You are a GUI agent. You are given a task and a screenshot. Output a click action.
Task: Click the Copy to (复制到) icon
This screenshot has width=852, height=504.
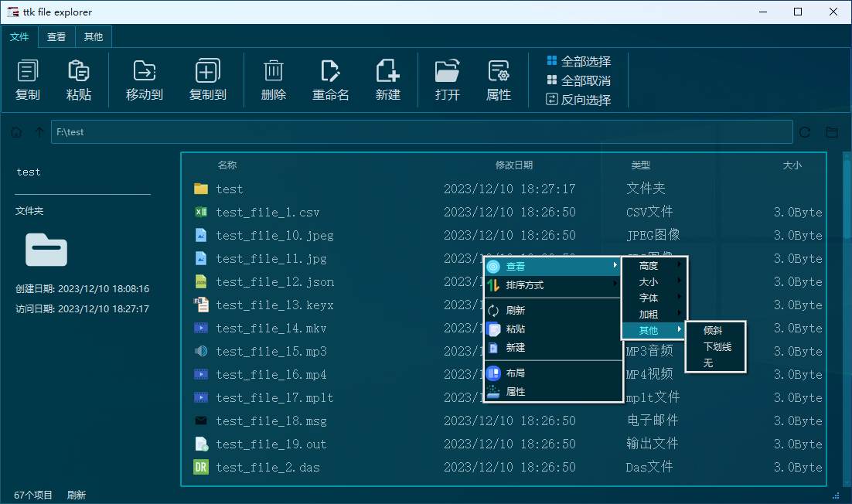point(207,71)
